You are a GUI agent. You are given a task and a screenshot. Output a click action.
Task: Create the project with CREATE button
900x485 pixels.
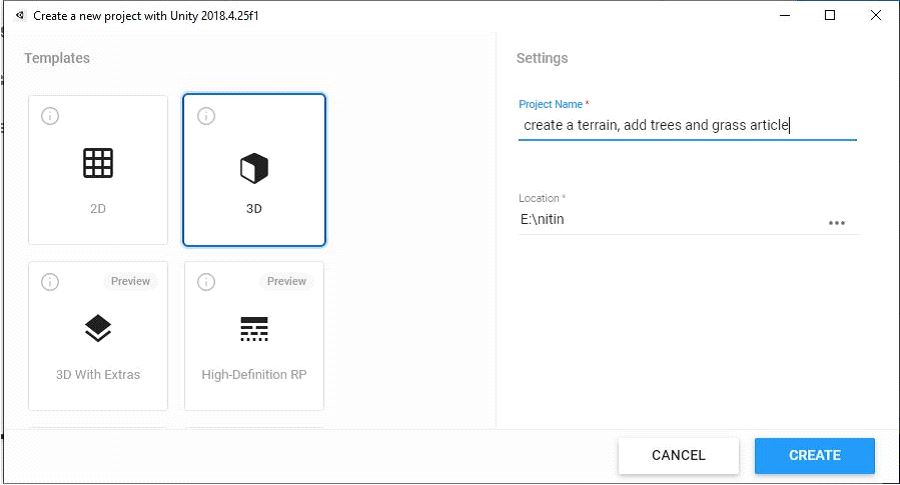pos(814,456)
